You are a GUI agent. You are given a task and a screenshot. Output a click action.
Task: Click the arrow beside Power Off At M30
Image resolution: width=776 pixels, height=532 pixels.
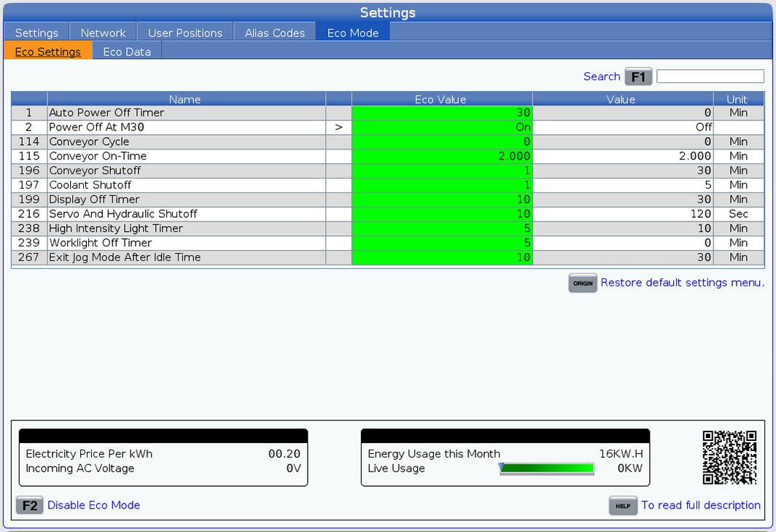(338, 127)
